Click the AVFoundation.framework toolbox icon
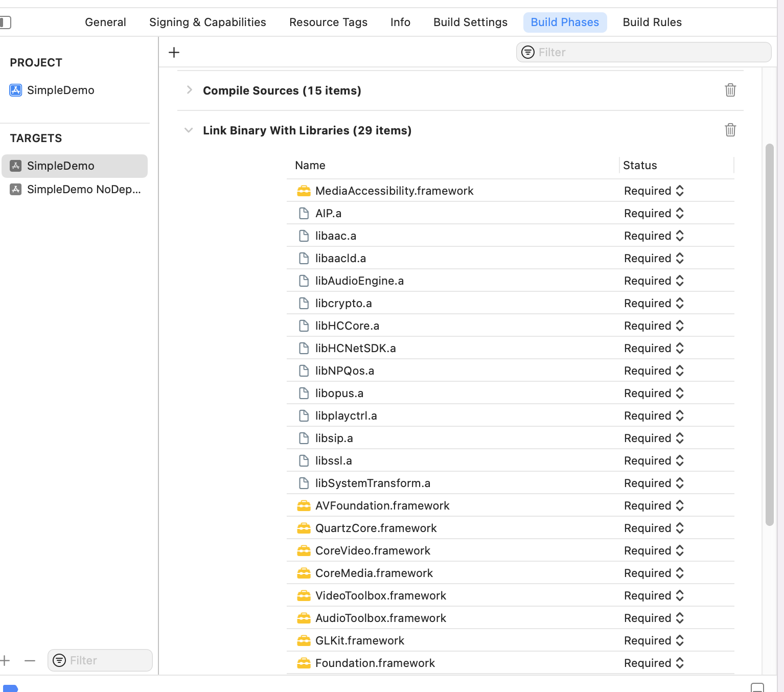 304,505
